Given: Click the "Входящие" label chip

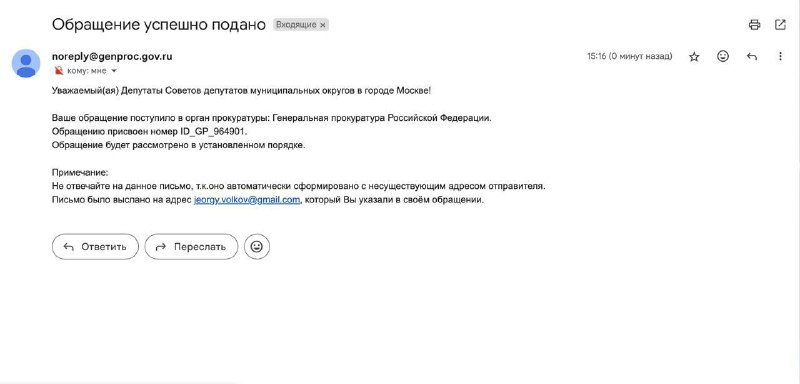Looking at the screenshot, I should (296, 24).
